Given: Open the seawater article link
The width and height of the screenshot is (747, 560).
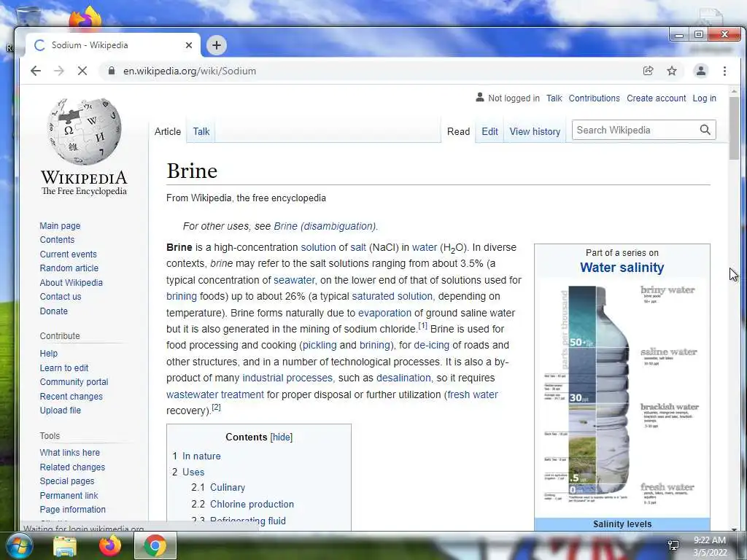Looking at the screenshot, I should 294,280.
